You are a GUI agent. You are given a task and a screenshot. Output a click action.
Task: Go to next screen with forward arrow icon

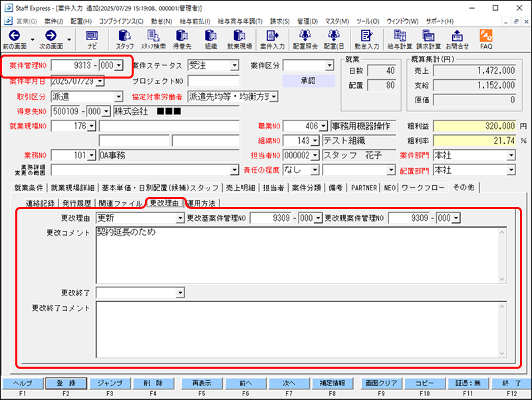point(51,39)
